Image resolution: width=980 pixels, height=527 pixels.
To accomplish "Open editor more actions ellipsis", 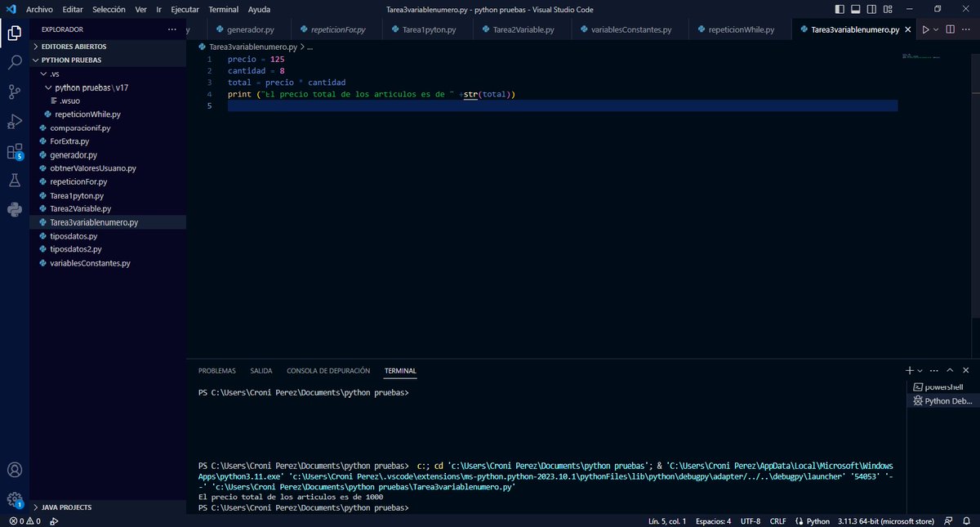I will pos(968,29).
